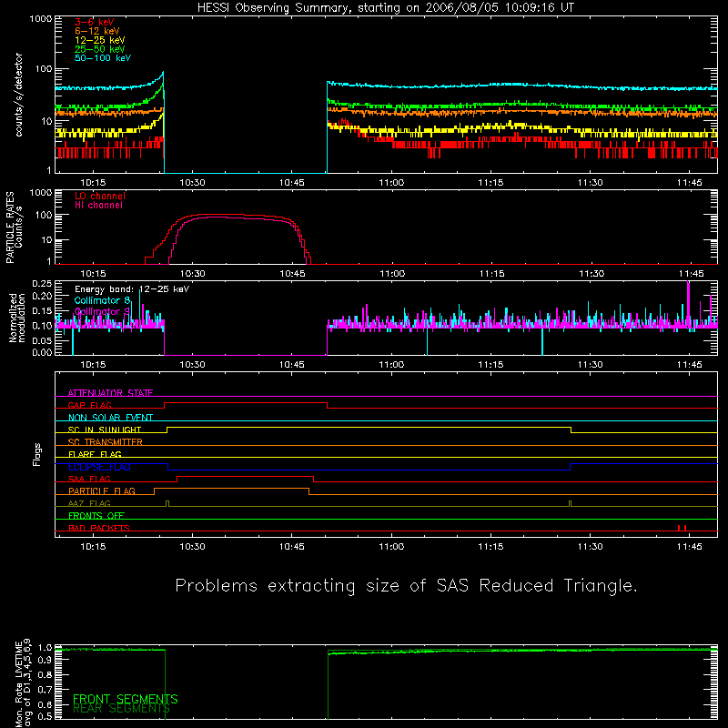Click the counts/s/detector axis label
The height and width of the screenshot is (728, 728).
pyautogui.click(x=18, y=95)
